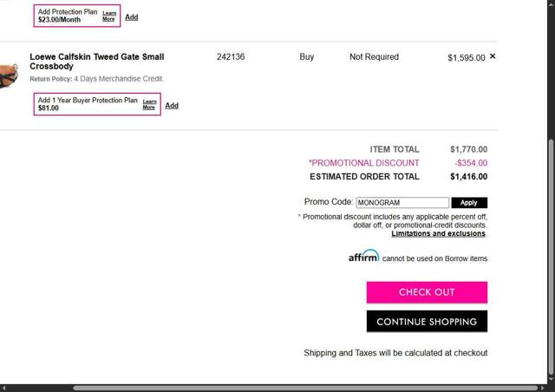This screenshot has height=392, width=555.
Task: Click the horizontal scrollbar thumb
Action: coord(305,389)
